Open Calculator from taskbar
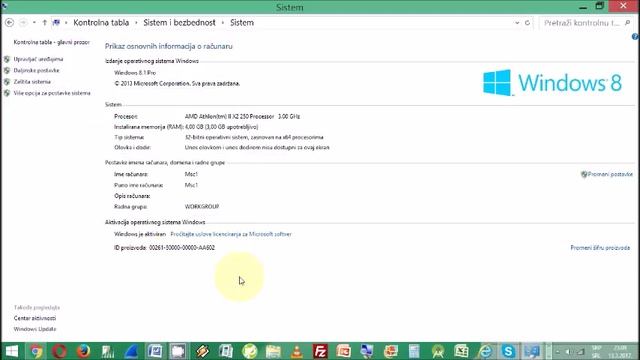This screenshot has height=360, width=640. point(414,351)
